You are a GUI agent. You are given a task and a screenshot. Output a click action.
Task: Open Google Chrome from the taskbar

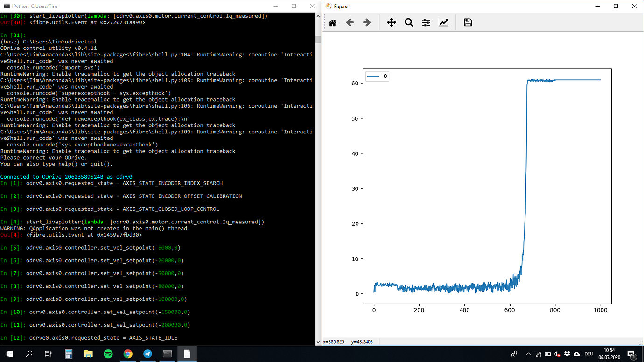[128, 354]
